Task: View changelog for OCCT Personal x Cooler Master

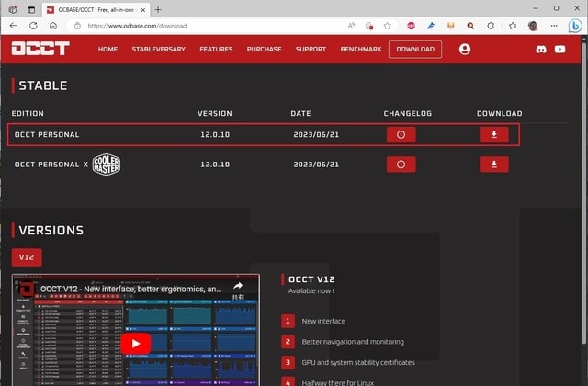Action: [x=401, y=165]
